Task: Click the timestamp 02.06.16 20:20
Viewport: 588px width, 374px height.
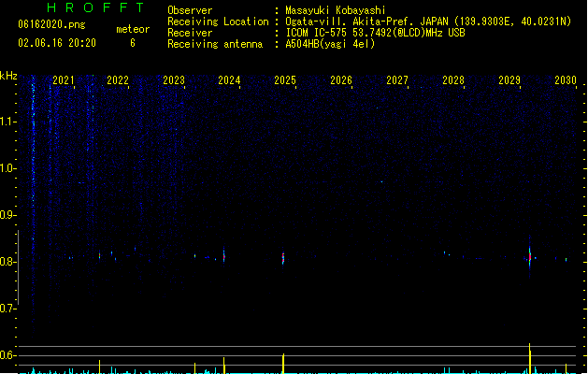Action: [x=57, y=43]
